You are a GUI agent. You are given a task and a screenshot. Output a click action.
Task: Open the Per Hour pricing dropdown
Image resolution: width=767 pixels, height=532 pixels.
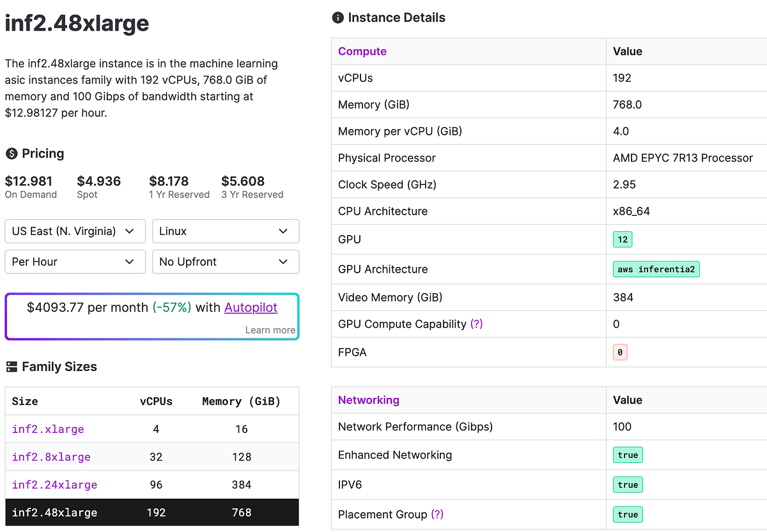[x=75, y=262]
